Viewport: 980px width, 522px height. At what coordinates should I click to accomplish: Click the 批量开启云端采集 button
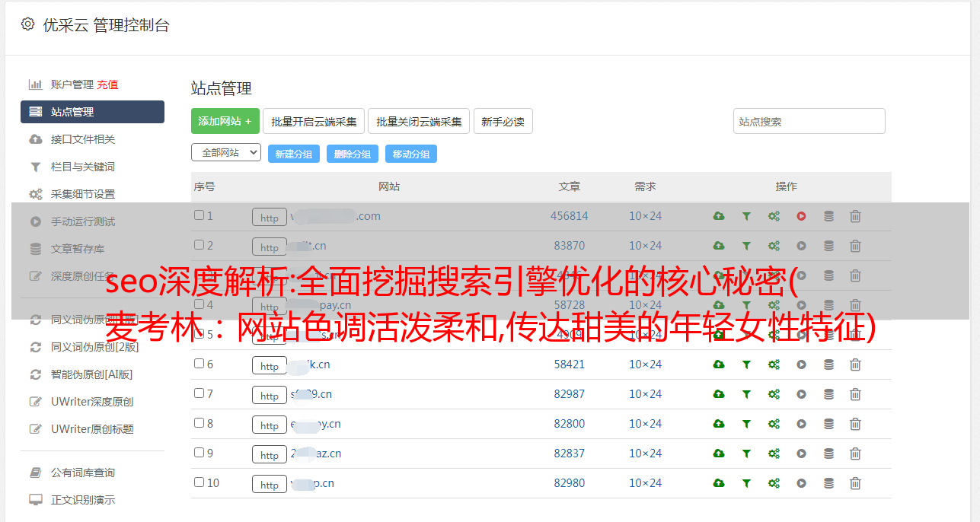click(x=314, y=121)
